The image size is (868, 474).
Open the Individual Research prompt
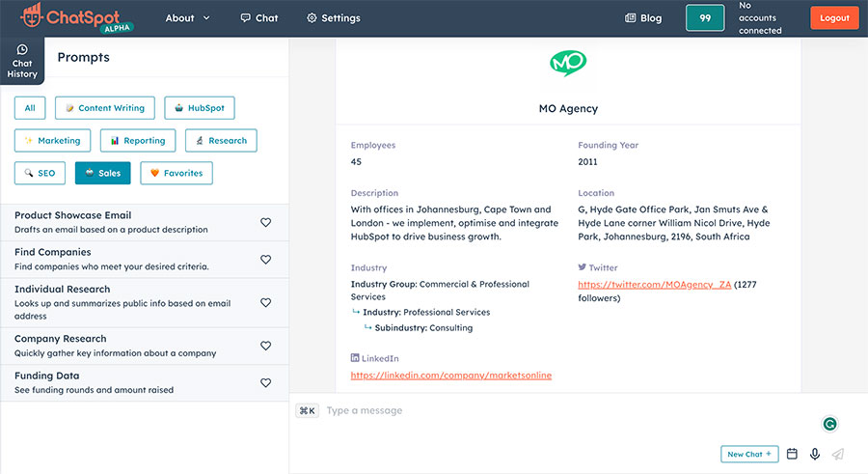coord(145,303)
